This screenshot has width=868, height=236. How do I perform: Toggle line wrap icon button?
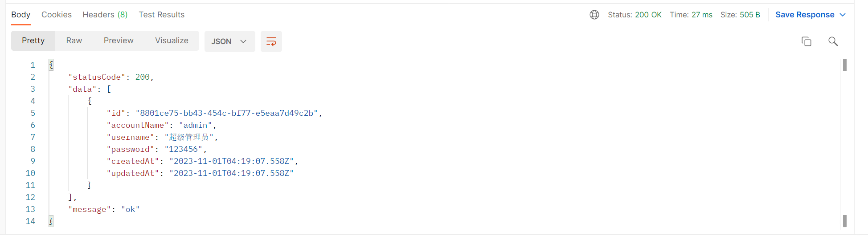tap(271, 41)
